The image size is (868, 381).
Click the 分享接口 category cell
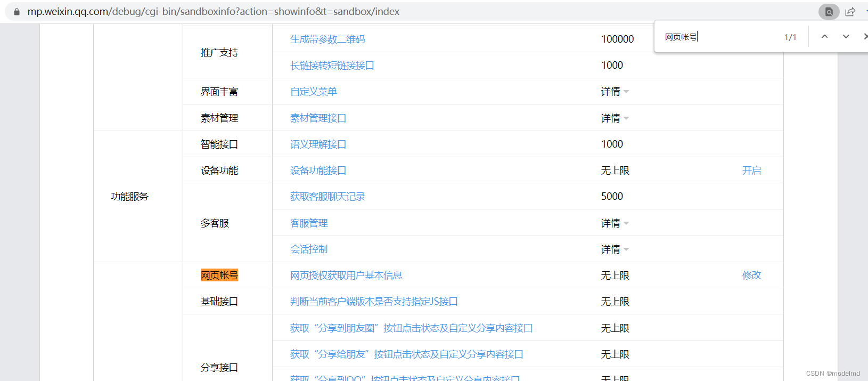(219, 367)
